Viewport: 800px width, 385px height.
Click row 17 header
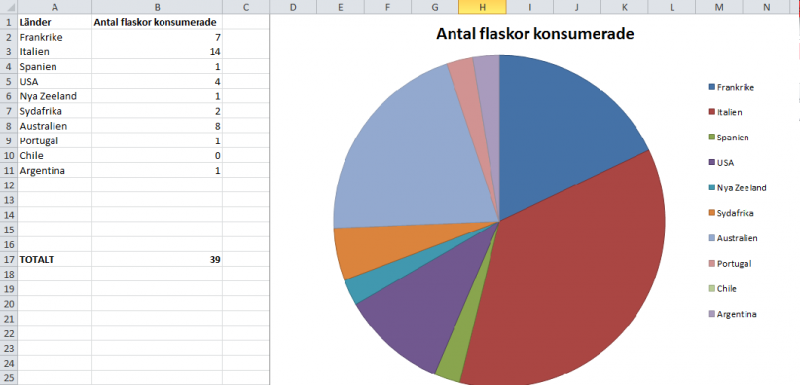pos(8,260)
